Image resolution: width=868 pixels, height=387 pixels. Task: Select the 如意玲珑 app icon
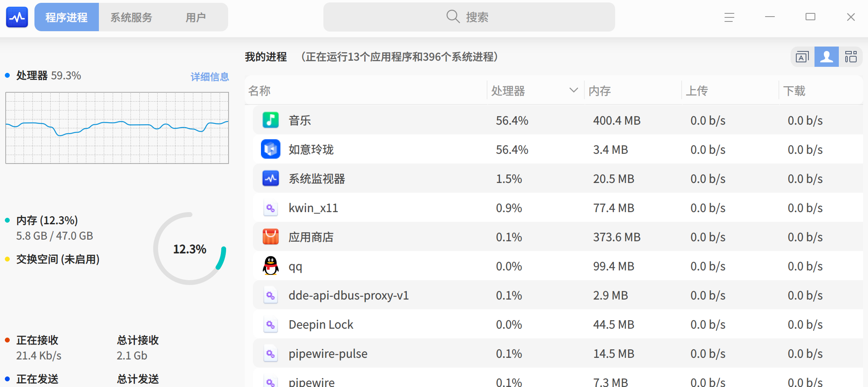[271, 149]
